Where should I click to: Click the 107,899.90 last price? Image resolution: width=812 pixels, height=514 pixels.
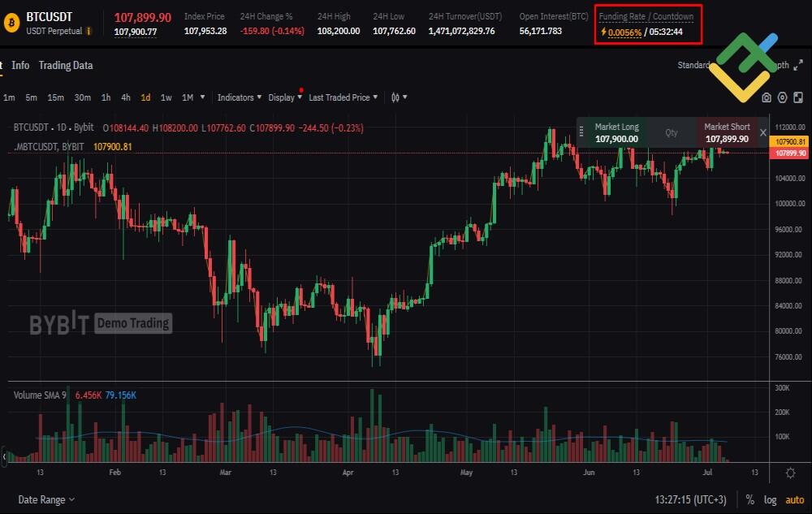pyautogui.click(x=142, y=18)
